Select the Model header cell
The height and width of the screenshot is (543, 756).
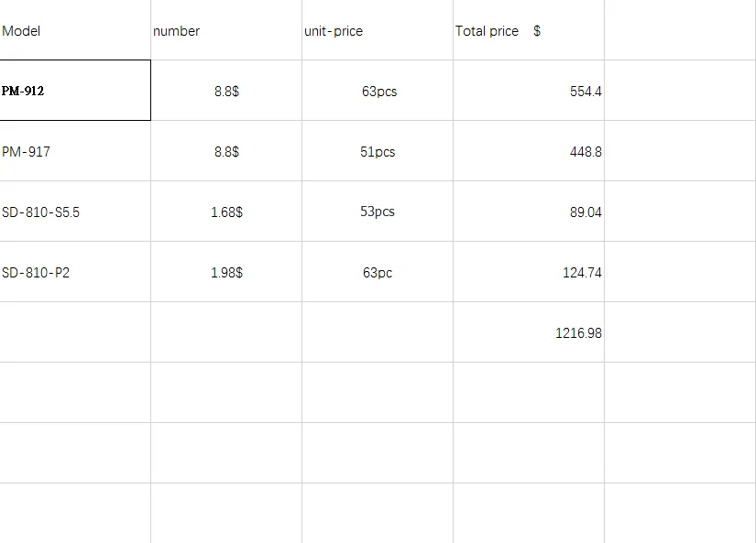[75, 31]
